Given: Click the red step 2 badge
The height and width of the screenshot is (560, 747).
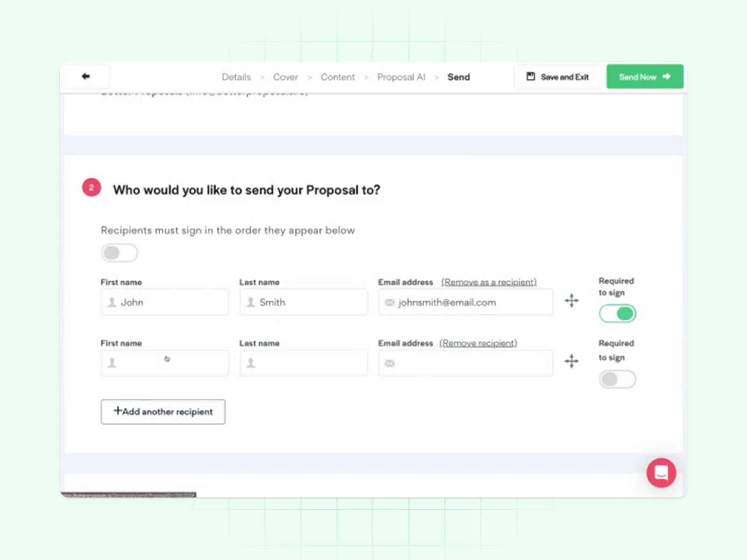Looking at the screenshot, I should [92, 187].
